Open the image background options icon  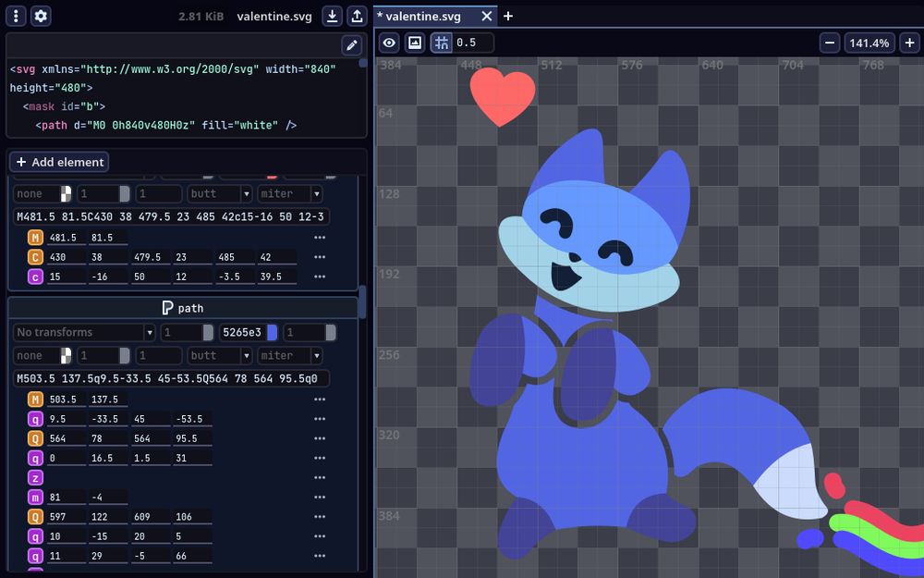click(415, 43)
